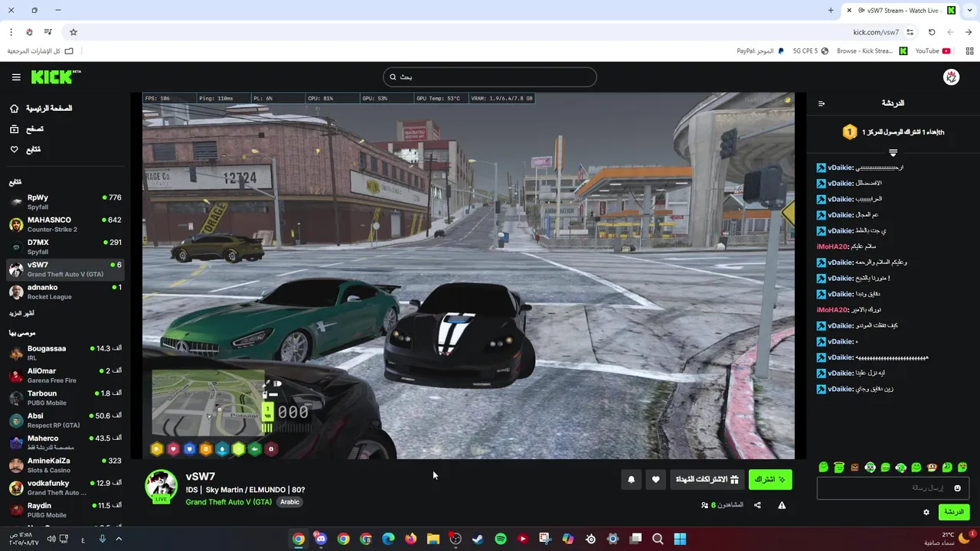The image size is (980, 551).
Task: Open adnanko Rocket League channel
Action: (x=65, y=292)
